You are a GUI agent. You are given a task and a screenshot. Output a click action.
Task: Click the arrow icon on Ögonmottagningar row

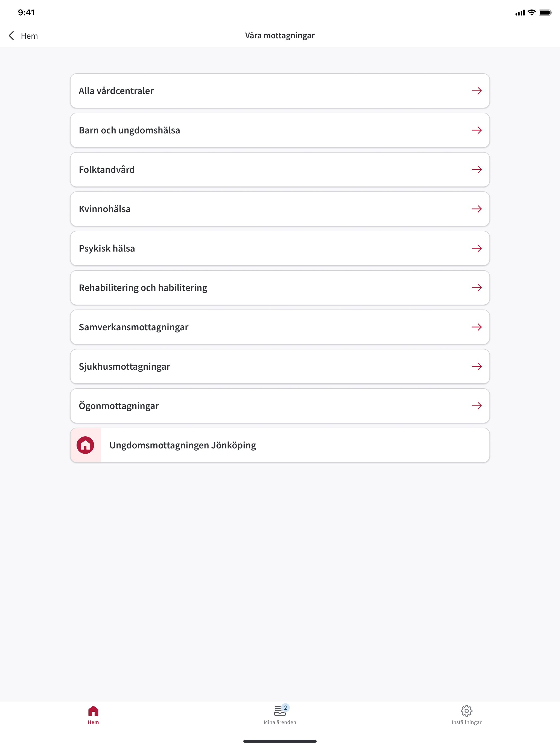coord(477,405)
